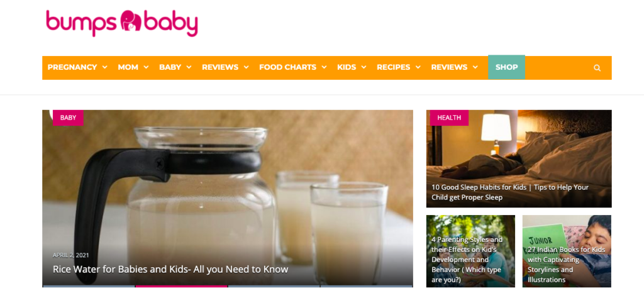
Task: Open 27 Indian Books for Kids article
Action: click(x=567, y=264)
